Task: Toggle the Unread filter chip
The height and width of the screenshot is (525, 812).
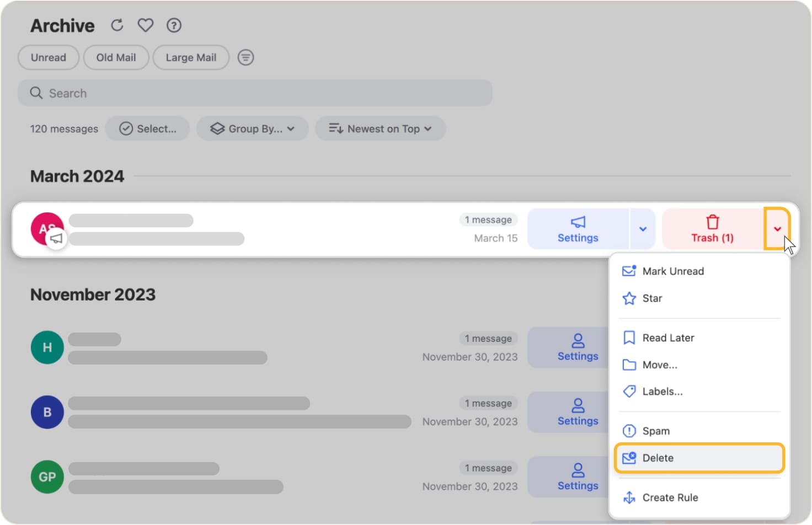Action: click(x=48, y=57)
